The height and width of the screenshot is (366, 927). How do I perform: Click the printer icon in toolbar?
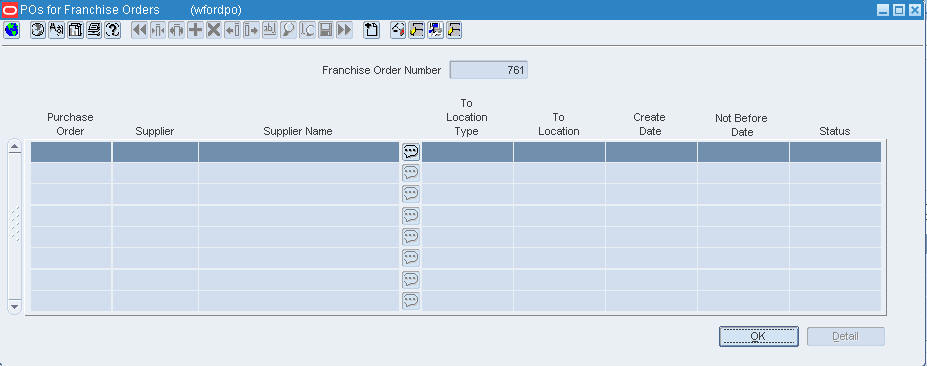(x=94, y=30)
